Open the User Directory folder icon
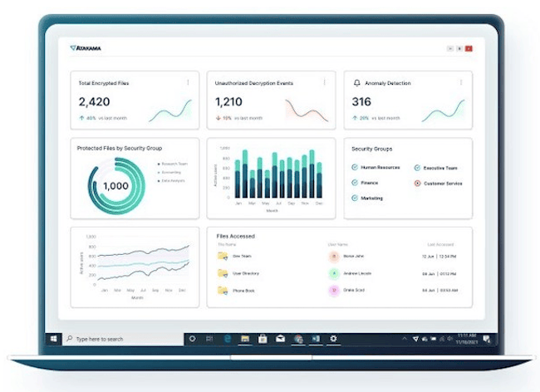This screenshot has height=392, width=540. pyautogui.click(x=223, y=273)
